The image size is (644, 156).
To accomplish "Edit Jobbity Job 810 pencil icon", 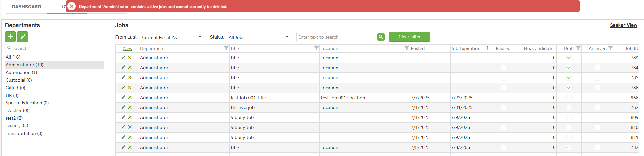I will (x=123, y=127).
